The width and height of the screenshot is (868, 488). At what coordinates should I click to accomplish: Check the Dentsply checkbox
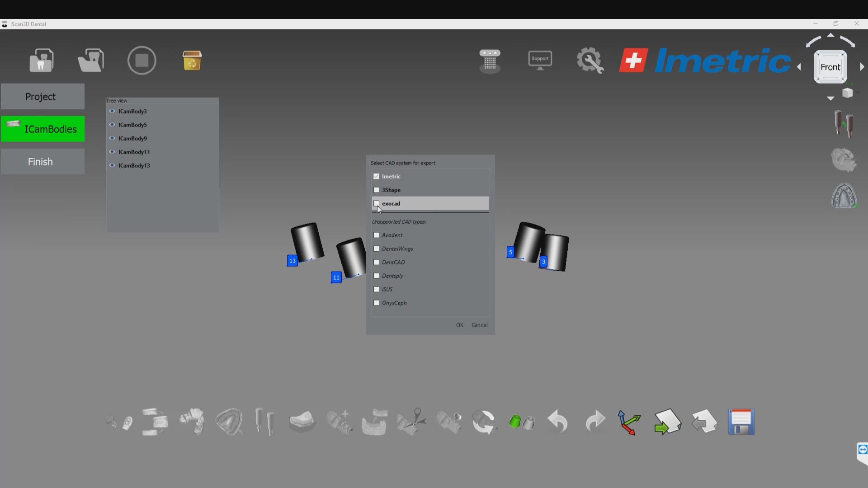tap(376, 276)
